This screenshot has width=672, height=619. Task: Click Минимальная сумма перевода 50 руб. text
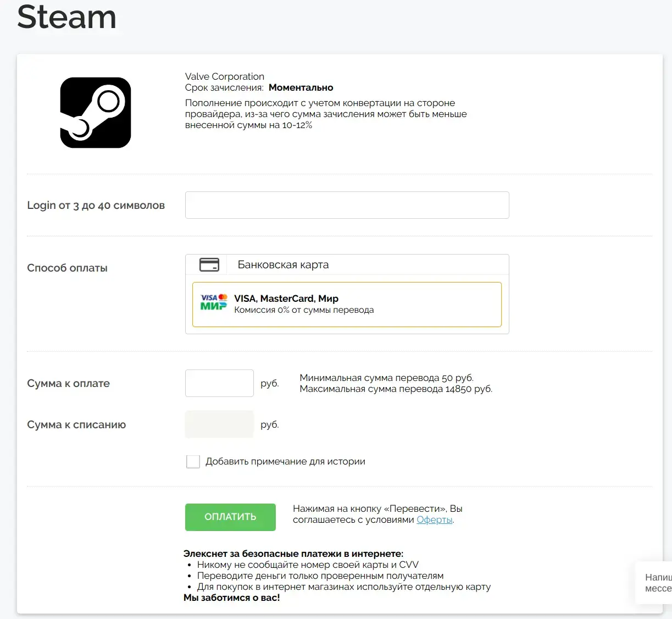[386, 378]
